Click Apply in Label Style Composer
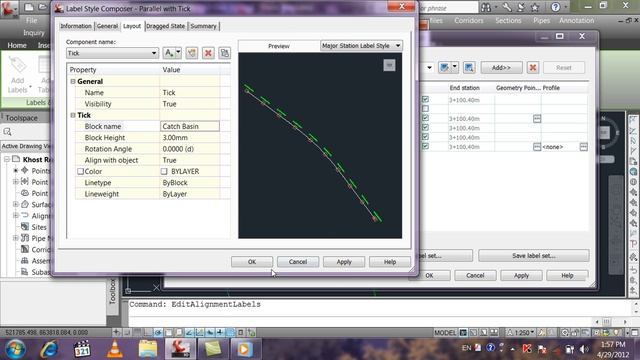This screenshot has height=360, width=640. click(344, 262)
